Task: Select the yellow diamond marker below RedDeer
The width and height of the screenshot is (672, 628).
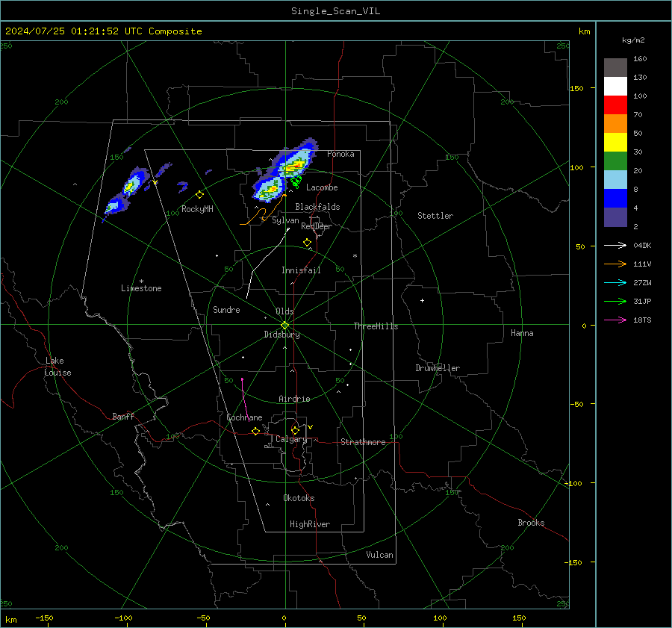Action: pyautogui.click(x=307, y=243)
